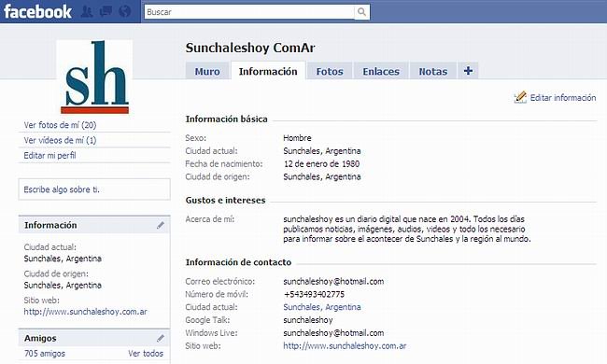Open the Fotos tab
Image resolution: width=607 pixels, height=364 pixels.
[330, 71]
